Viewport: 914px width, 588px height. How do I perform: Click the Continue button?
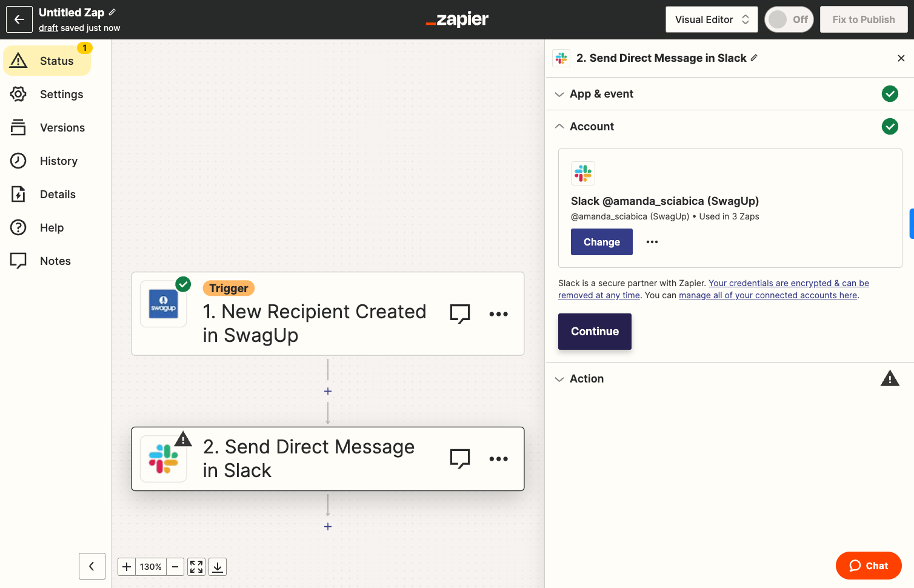pyautogui.click(x=595, y=332)
